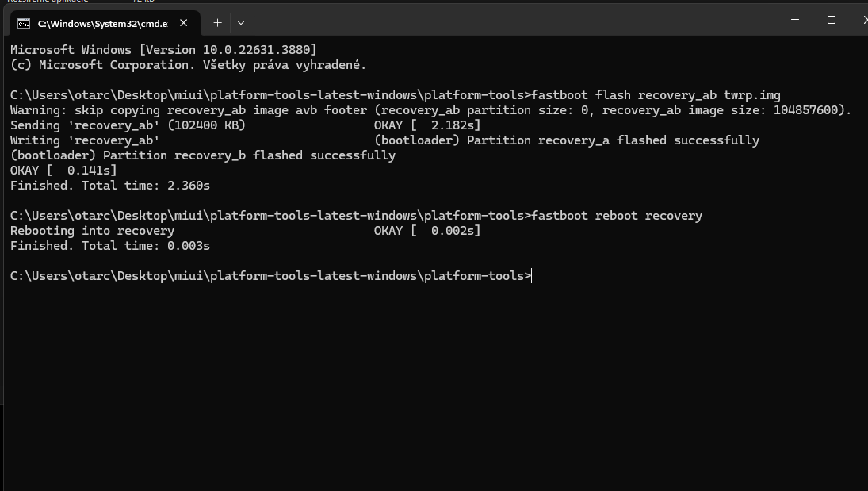The height and width of the screenshot is (491, 868).
Task: Click the 'Finished. Total time: 2.360s' line
Action: coord(110,186)
